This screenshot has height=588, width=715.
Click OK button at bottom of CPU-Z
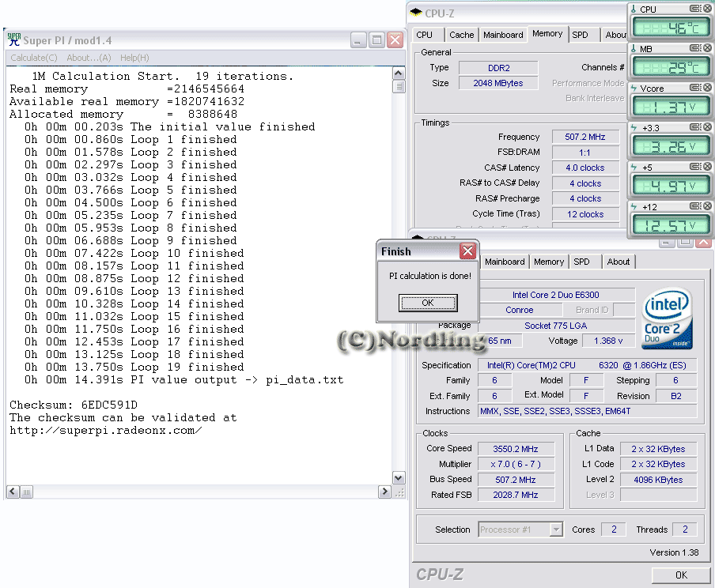pos(681,575)
